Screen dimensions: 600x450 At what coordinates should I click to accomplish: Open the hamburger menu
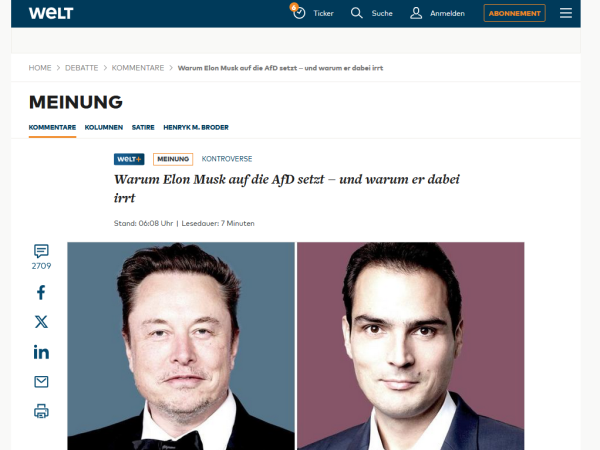[566, 13]
